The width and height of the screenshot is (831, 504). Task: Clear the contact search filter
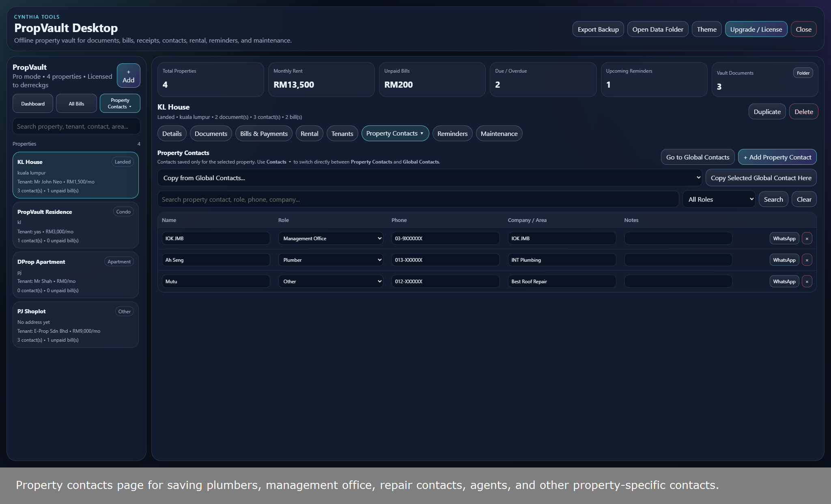pyautogui.click(x=804, y=199)
